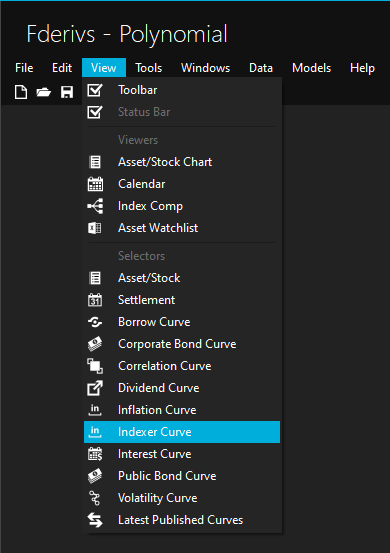Choose Settlement selector entry
This screenshot has height=553, width=390.
click(x=182, y=300)
